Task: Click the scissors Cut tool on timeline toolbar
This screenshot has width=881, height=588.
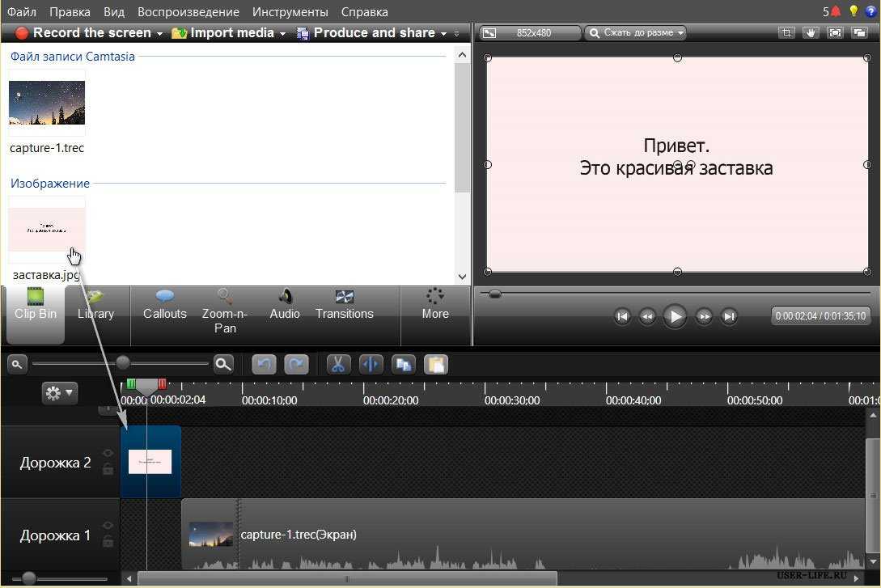Action: pos(338,364)
